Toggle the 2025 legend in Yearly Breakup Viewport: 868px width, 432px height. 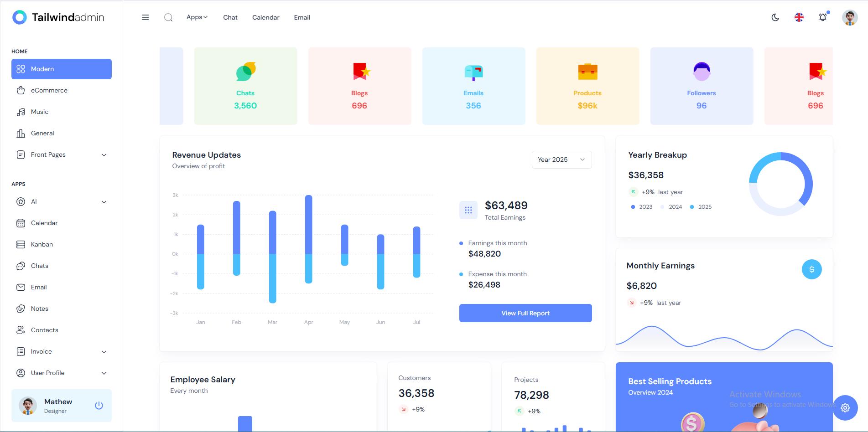(701, 207)
